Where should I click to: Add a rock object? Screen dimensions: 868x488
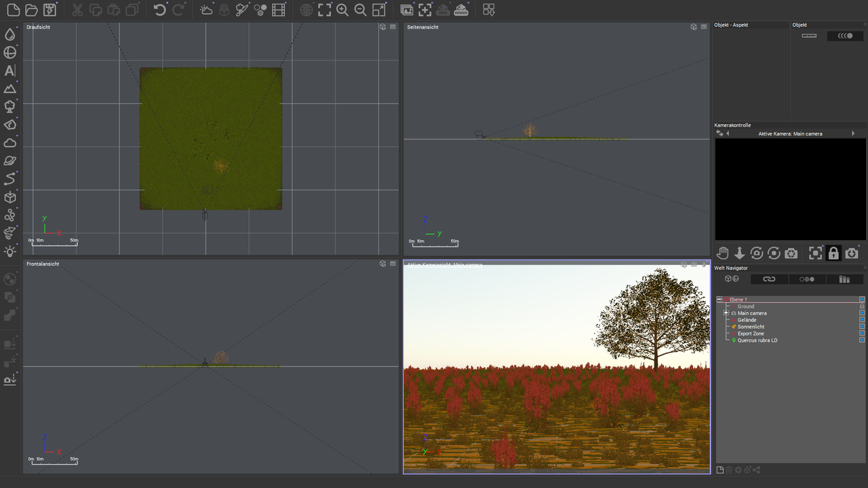pyautogui.click(x=10, y=125)
